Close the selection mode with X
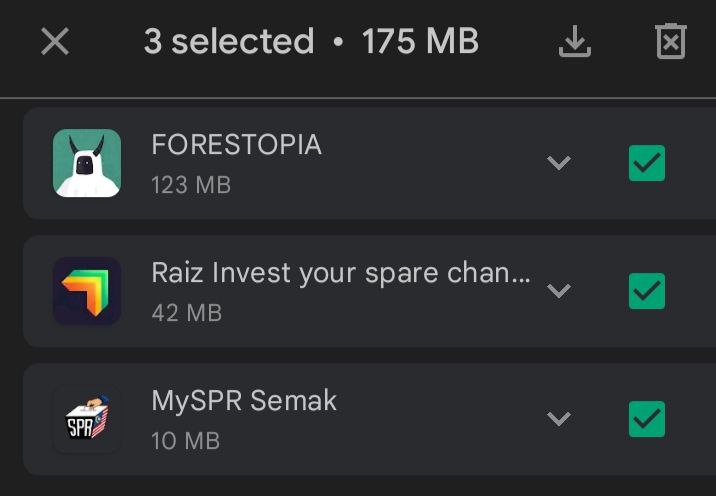The height and width of the screenshot is (496, 716). (55, 42)
